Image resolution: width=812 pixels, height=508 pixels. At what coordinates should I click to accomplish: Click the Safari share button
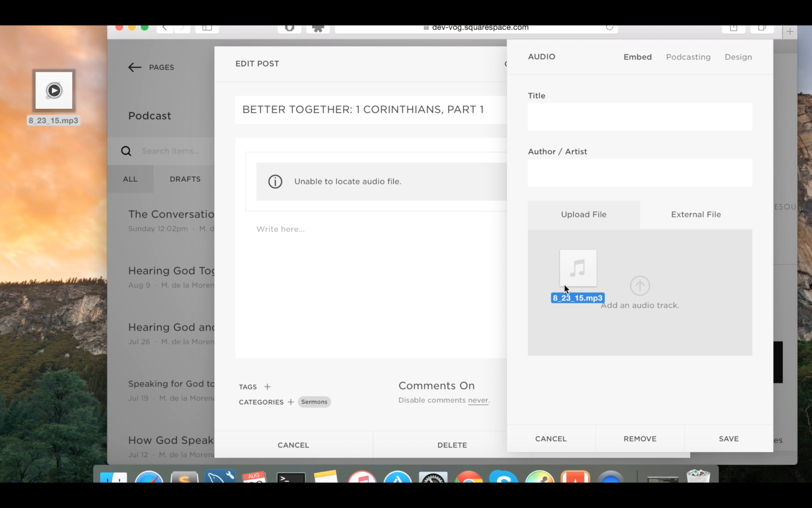coord(733,28)
